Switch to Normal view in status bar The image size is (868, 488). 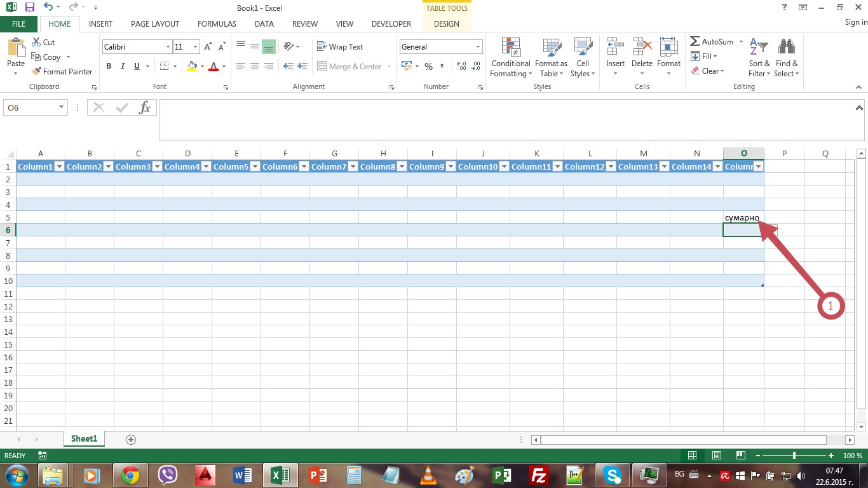[692, 456]
